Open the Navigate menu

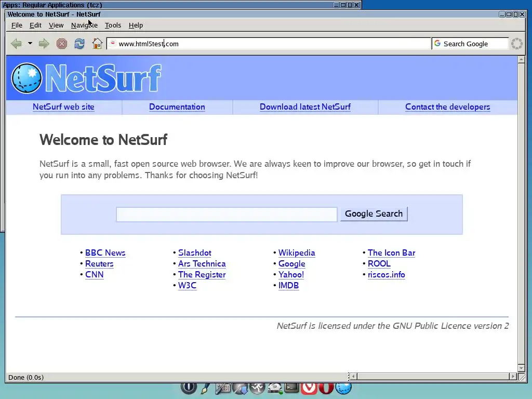[84, 25]
